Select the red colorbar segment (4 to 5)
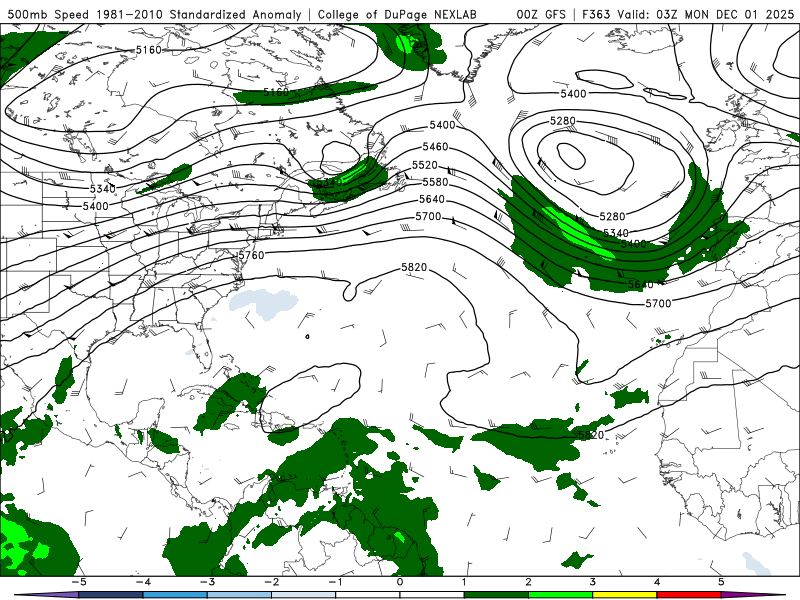 689,595
